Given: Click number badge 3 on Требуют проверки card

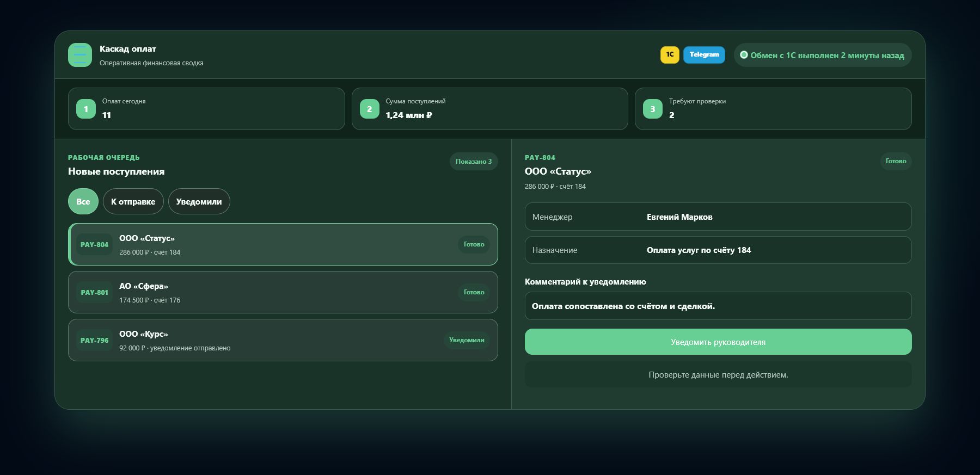Looking at the screenshot, I should pos(653,109).
